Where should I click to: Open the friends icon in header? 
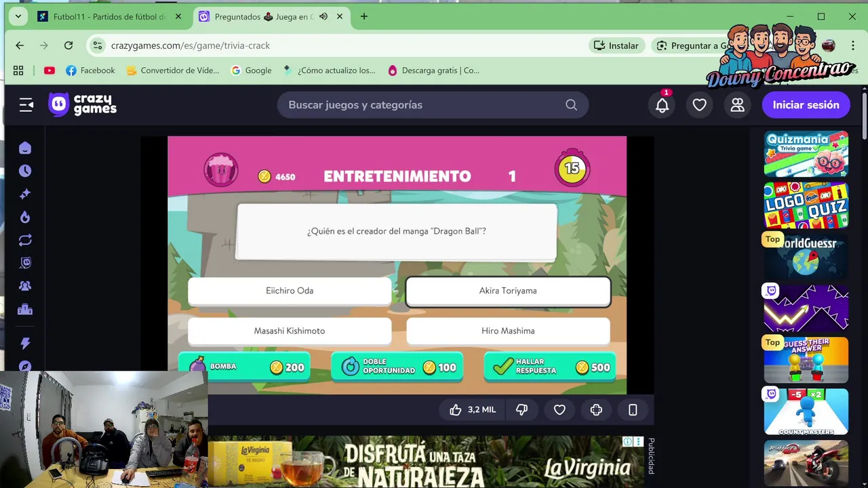[x=737, y=105]
